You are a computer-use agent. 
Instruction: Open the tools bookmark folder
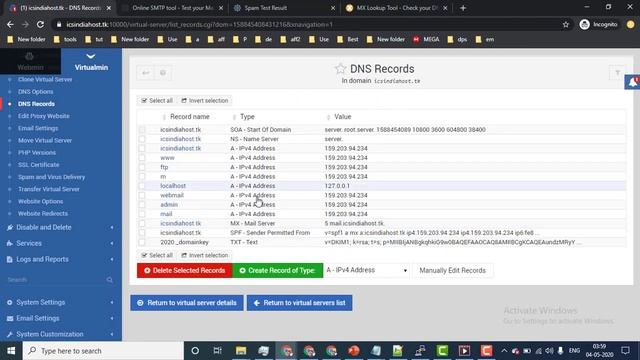pyautogui.click(x=65, y=40)
